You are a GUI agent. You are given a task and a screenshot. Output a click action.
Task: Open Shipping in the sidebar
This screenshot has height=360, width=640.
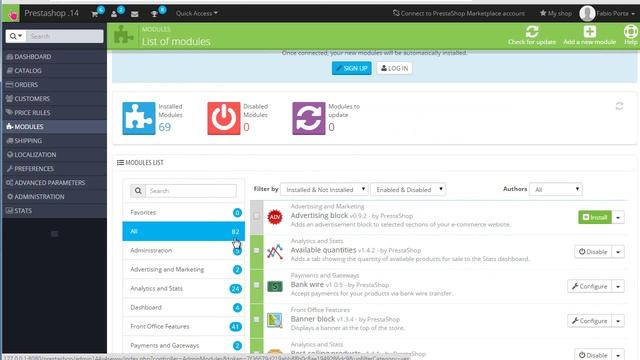coord(54,141)
